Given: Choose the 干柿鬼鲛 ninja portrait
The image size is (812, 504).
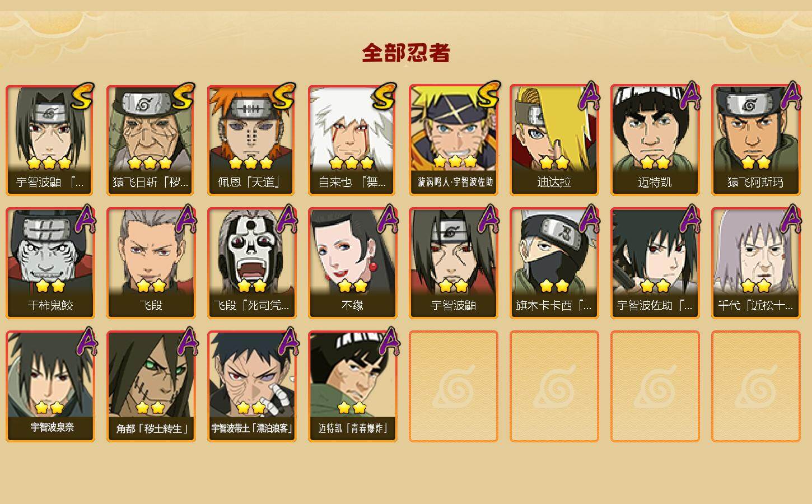Looking at the screenshot, I should click(50, 263).
